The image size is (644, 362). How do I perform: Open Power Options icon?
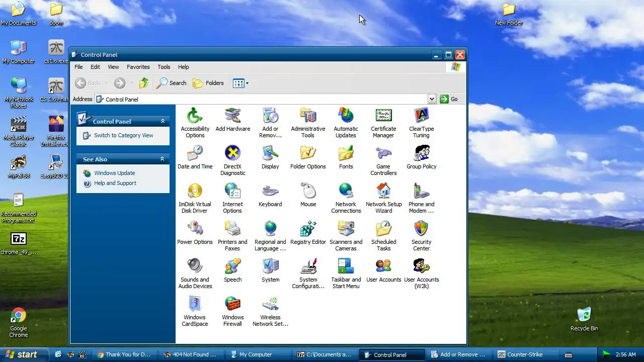tap(195, 233)
